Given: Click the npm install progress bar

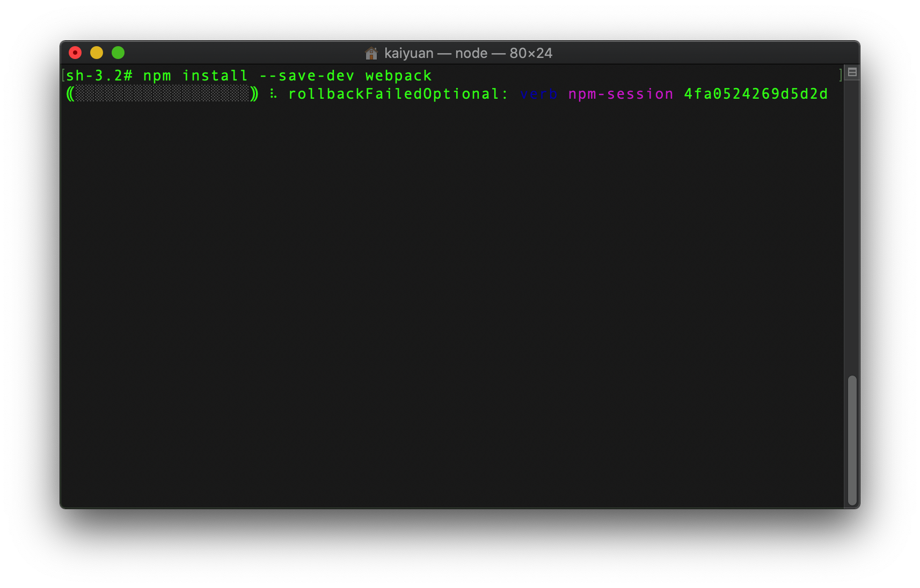Looking at the screenshot, I should (x=162, y=94).
